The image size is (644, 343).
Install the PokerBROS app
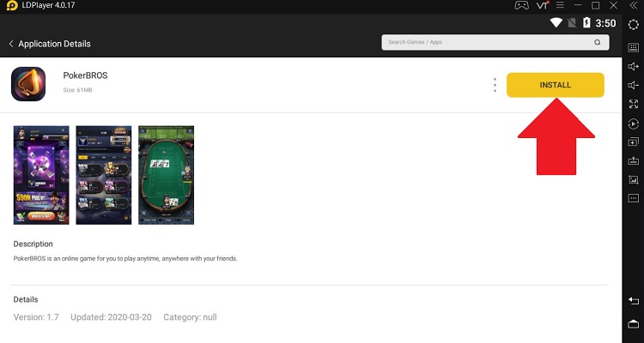coord(556,85)
